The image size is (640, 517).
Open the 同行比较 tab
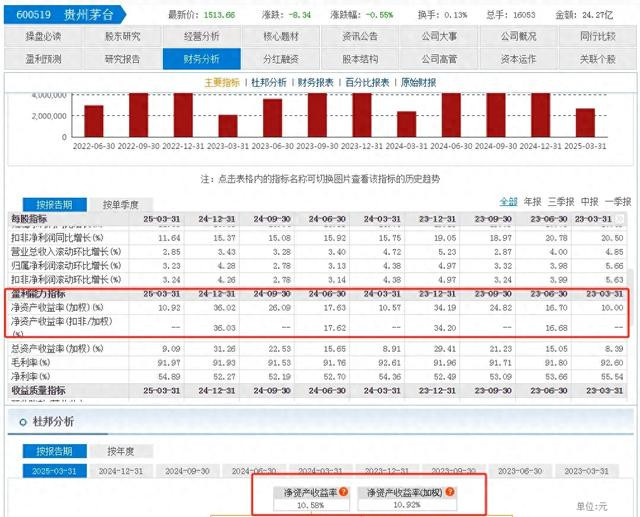click(598, 36)
